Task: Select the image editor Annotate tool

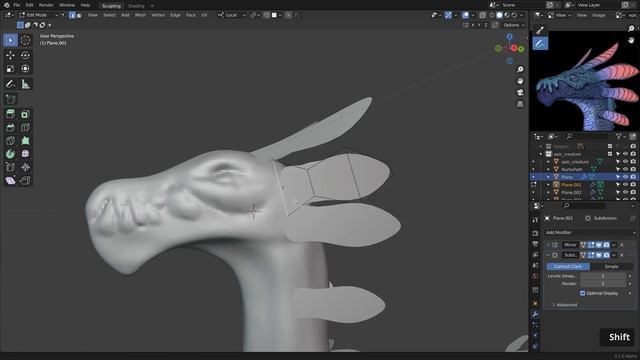Action: coord(540,43)
